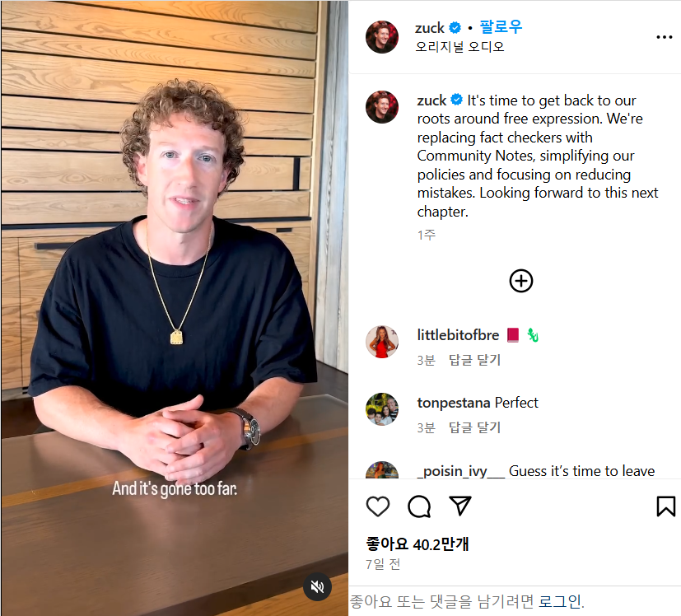View likes list 좋아요 40.2만개

pos(417,544)
